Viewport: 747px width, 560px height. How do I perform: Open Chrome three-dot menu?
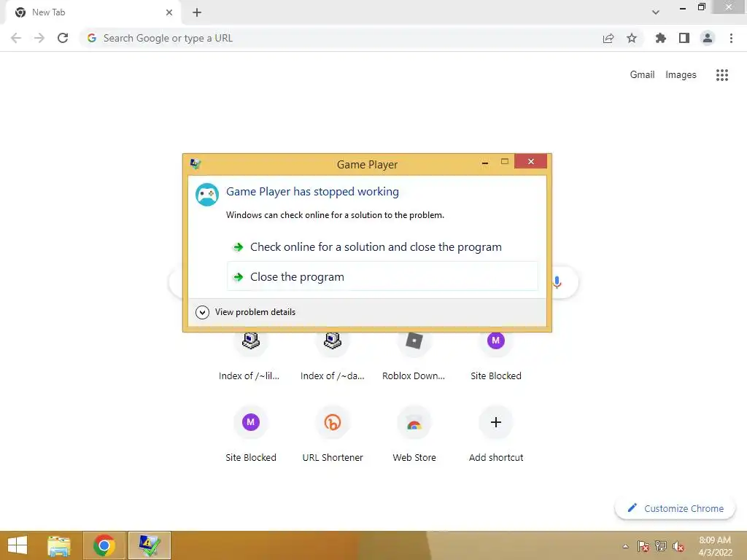tap(731, 38)
